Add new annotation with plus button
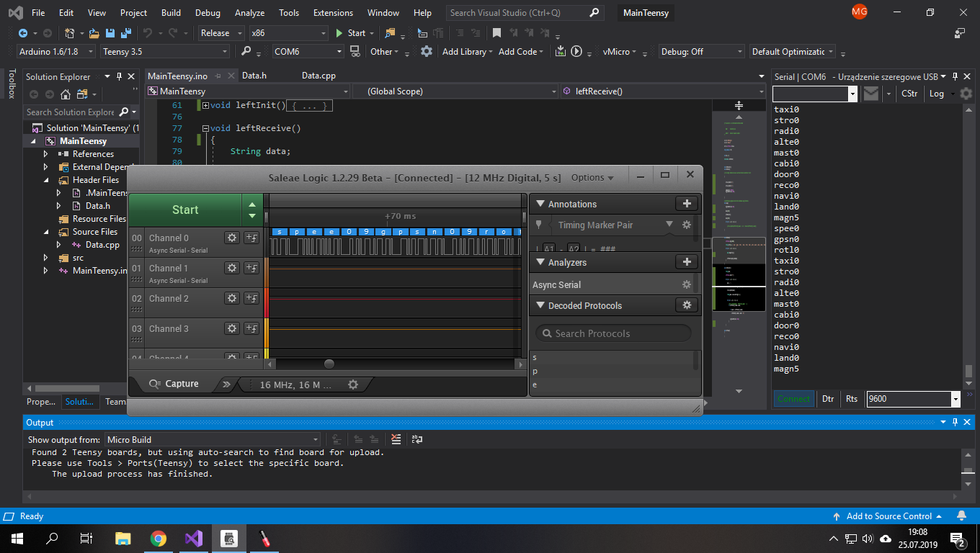Image resolution: width=980 pixels, height=553 pixels. coord(686,204)
